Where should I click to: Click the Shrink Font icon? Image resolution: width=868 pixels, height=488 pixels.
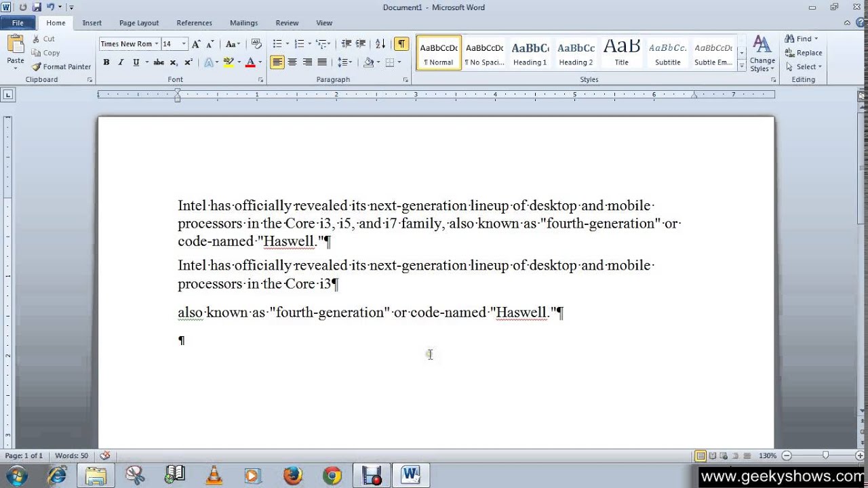coord(210,44)
